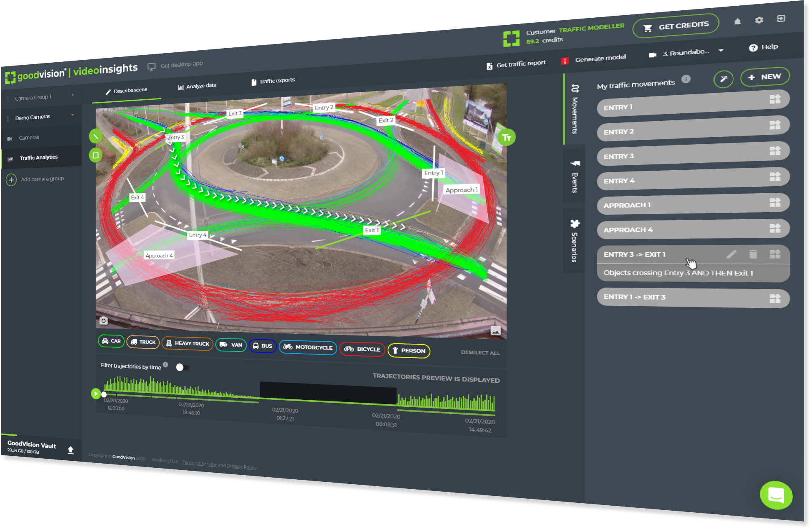Open the Events side tab
This screenshot has width=812, height=530.
coord(574,177)
